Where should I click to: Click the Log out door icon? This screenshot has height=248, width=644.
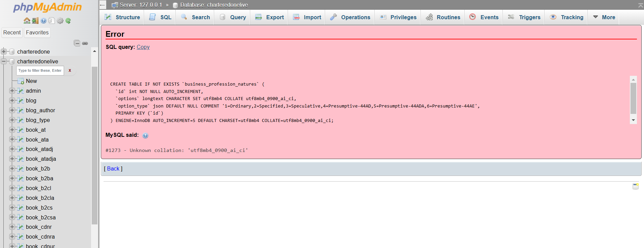tap(35, 21)
